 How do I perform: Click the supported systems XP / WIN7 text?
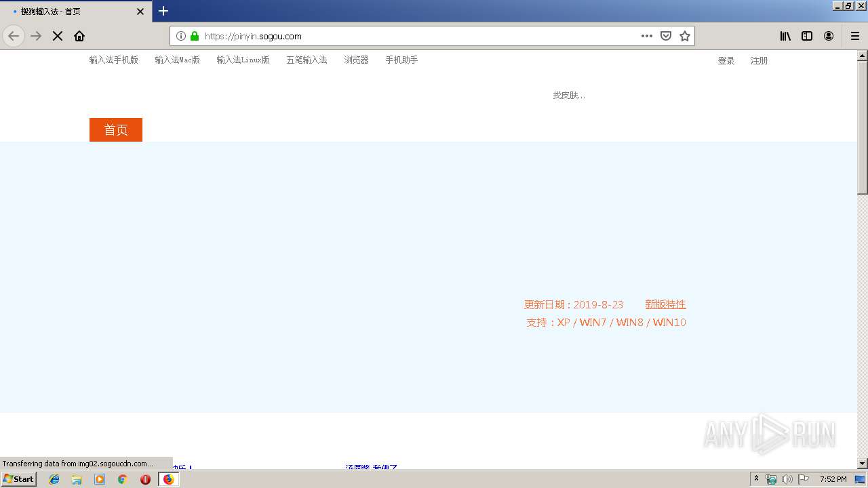click(606, 322)
